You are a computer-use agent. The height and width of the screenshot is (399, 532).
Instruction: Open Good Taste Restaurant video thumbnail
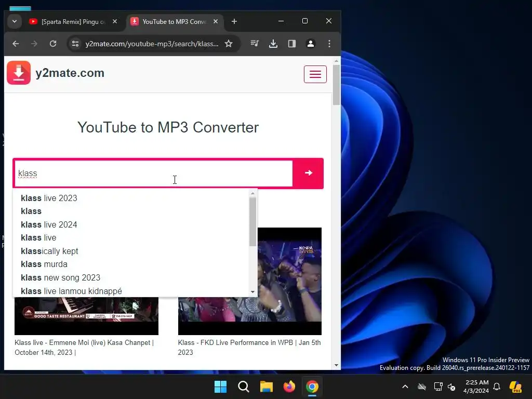tap(87, 316)
